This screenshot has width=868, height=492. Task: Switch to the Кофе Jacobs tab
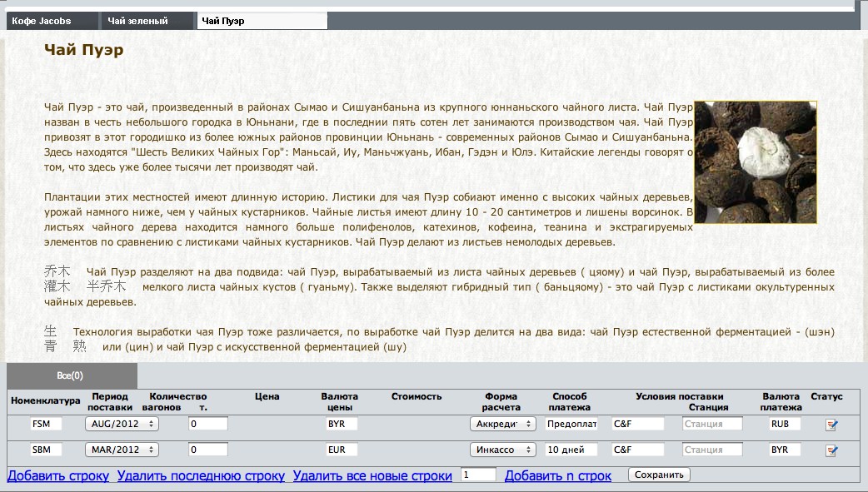click(52, 21)
